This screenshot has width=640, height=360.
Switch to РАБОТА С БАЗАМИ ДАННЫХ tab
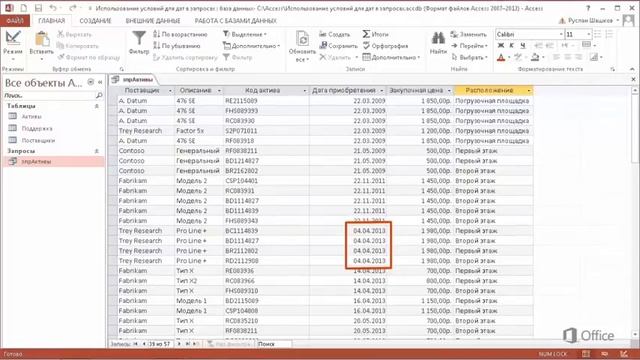236,20
